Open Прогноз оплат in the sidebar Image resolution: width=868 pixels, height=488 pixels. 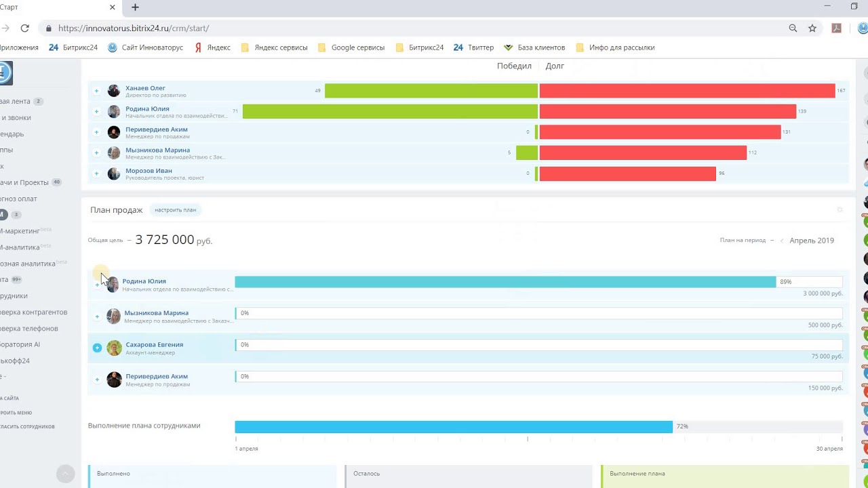point(18,199)
